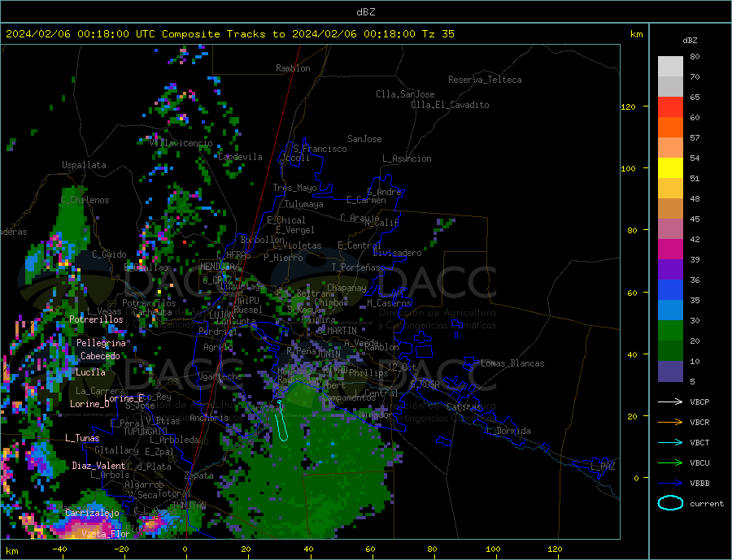Image resolution: width=732 pixels, height=560 pixels.
Task: Click the 'Carrizalejo' place label
Action: point(92,513)
